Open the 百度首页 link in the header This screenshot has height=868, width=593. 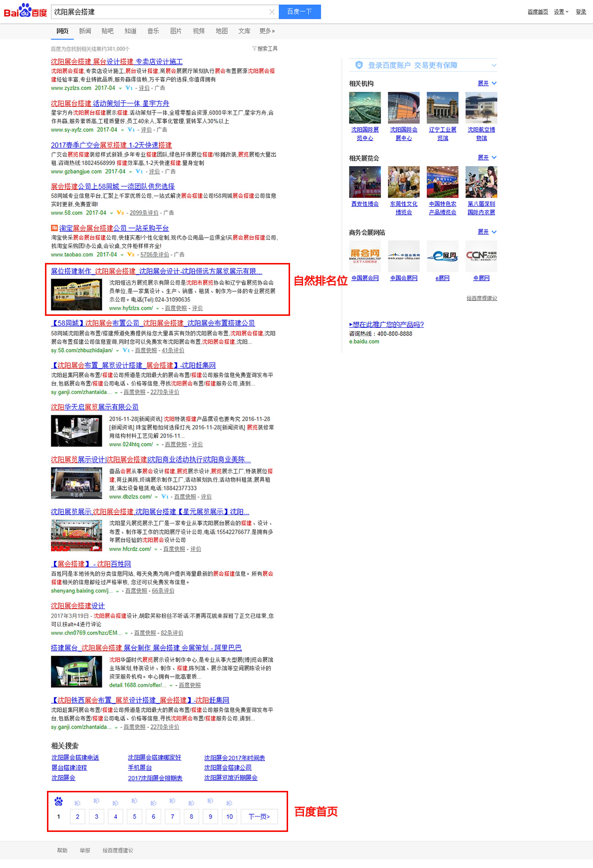coord(538,12)
